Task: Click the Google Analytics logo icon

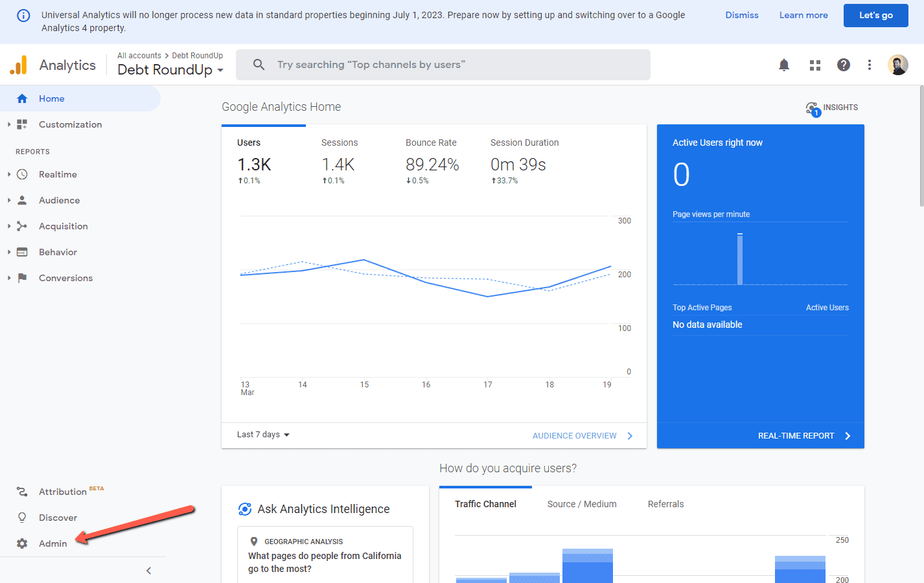Action: [19, 65]
